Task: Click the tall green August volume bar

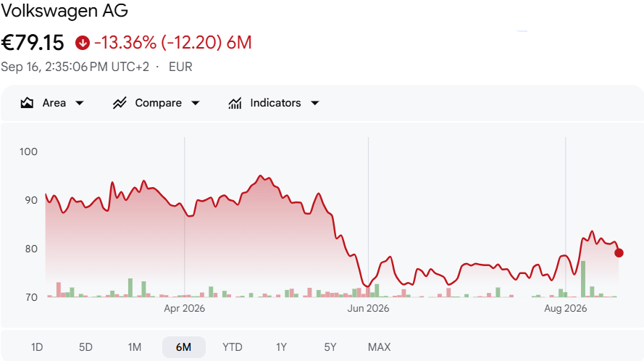Action: pyautogui.click(x=583, y=279)
